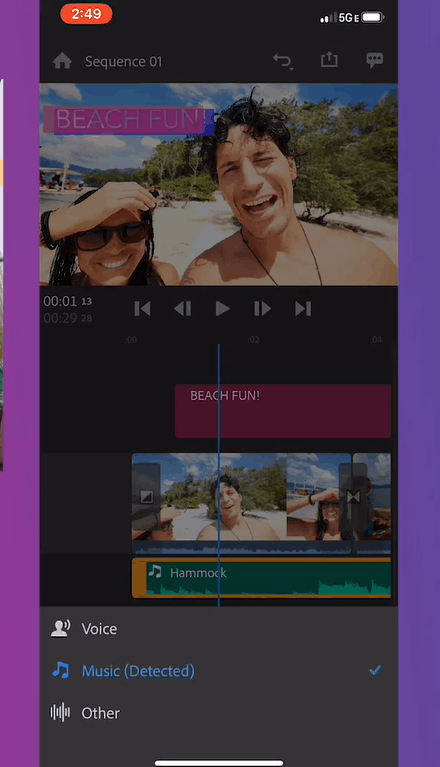Tap the waveform icon beside Other
The image size is (440, 767).
click(x=60, y=713)
